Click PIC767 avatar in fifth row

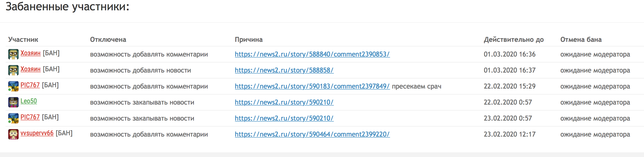click(x=13, y=118)
